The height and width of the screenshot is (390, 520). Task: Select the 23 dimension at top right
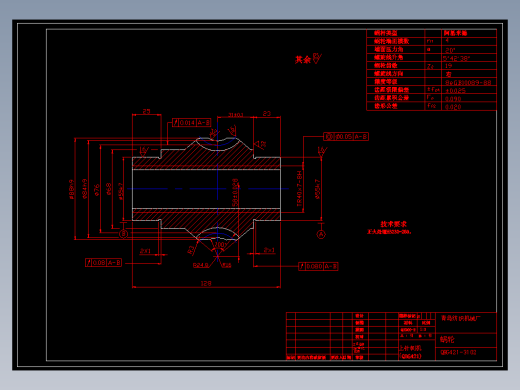point(267,114)
